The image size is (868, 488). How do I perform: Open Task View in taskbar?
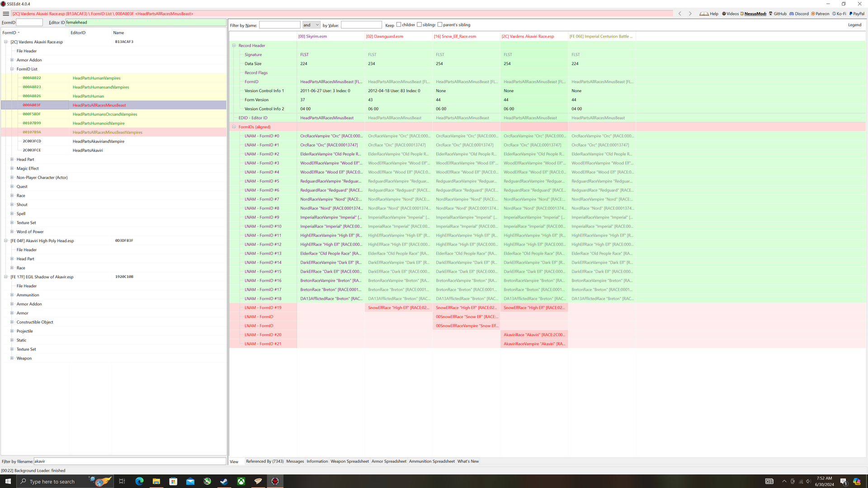(x=122, y=481)
